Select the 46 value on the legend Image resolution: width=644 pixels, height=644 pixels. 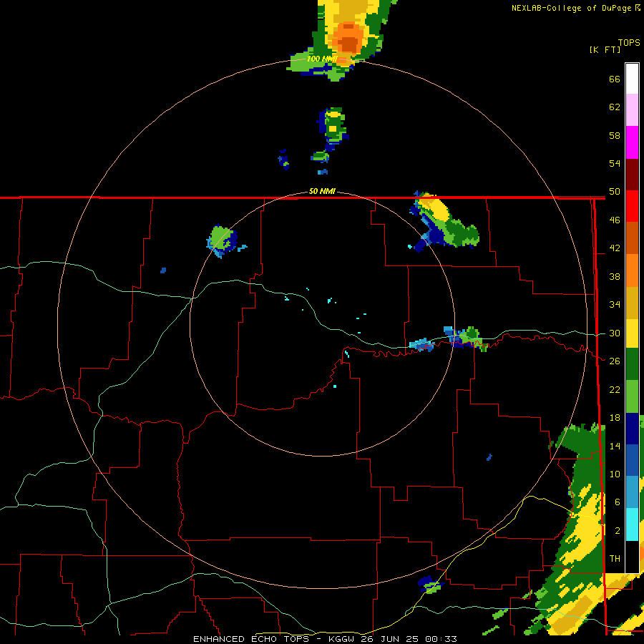(615, 220)
